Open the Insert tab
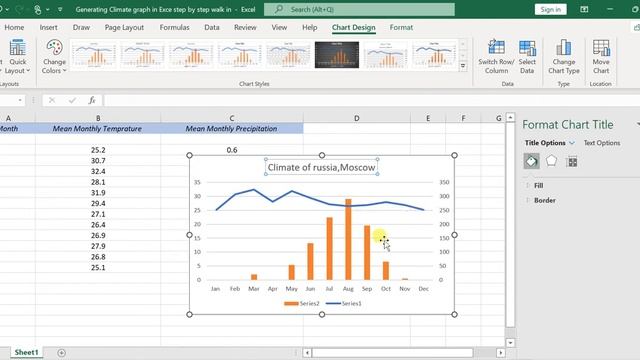Screen dimensions: 640x360 click(x=48, y=27)
